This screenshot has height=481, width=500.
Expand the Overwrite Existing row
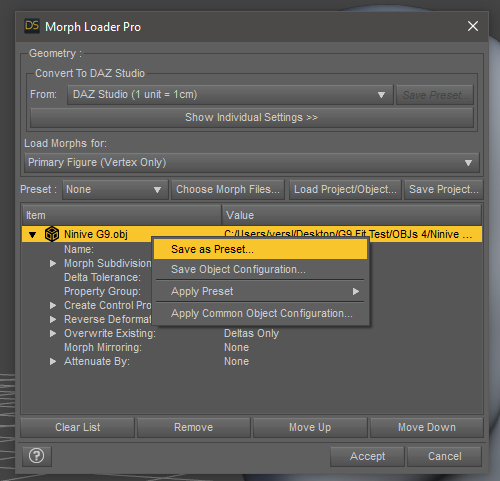pyautogui.click(x=53, y=333)
